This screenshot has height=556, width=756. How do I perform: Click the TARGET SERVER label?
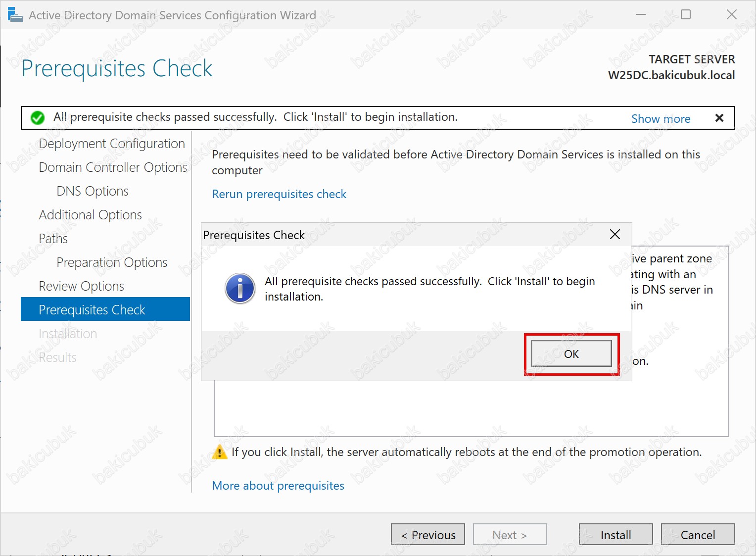(692, 59)
